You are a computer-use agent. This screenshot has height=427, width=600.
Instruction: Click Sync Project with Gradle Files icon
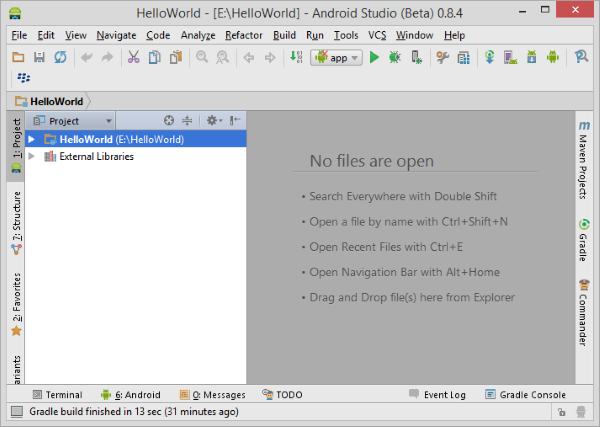point(489,57)
